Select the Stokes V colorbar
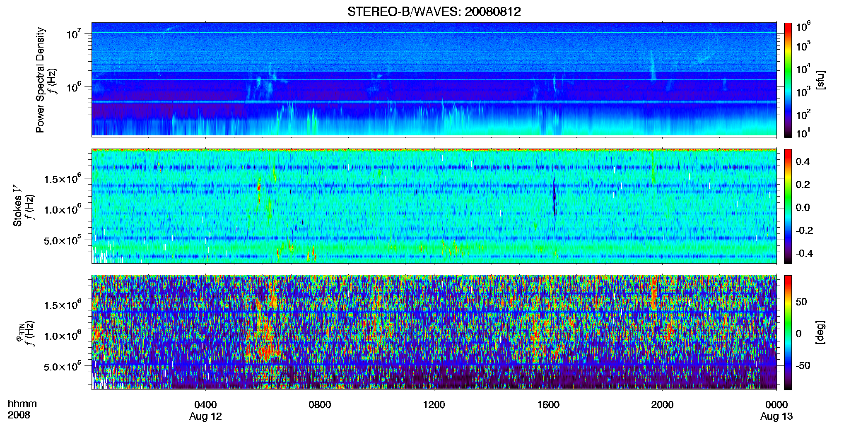868x447 pixels. tap(788, 206)
